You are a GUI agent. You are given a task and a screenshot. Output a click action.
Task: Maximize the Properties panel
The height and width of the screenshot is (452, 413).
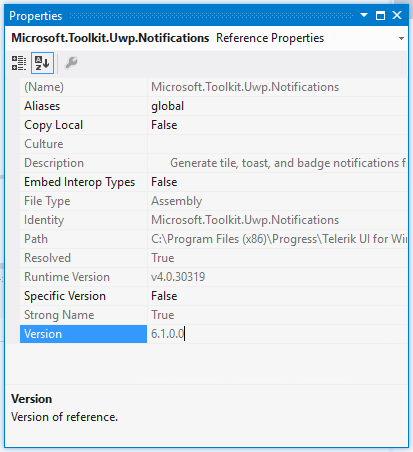click(x=380, y=15)
